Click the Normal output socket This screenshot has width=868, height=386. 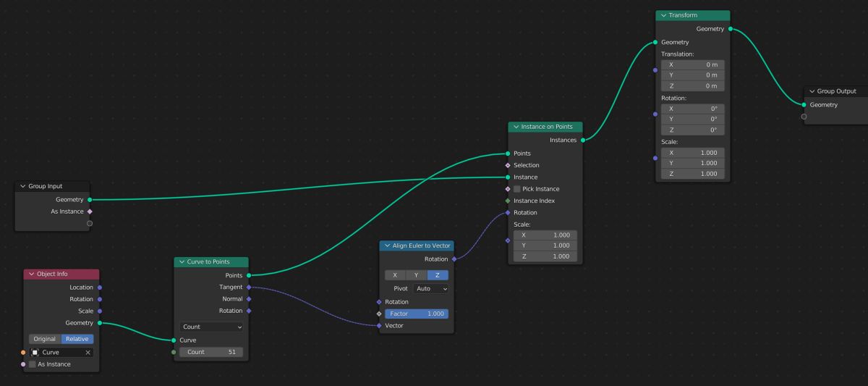249,299
